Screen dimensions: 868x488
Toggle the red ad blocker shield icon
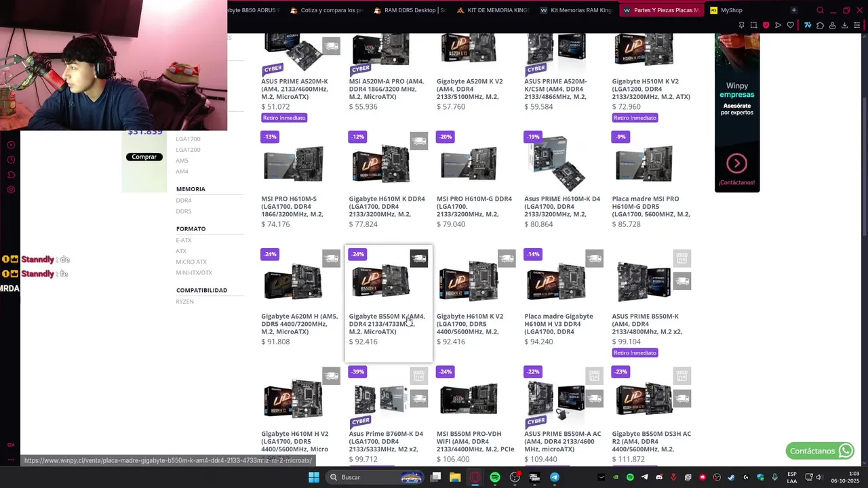[x=766, y=25]
